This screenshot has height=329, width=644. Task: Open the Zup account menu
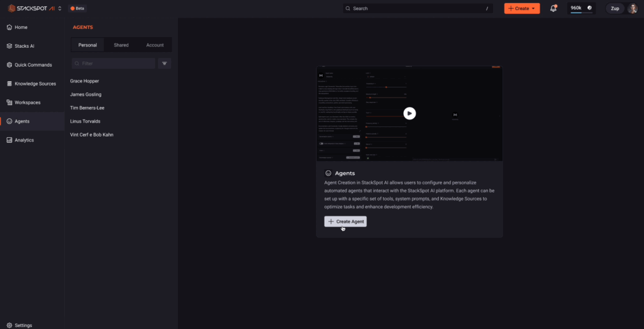tap(615, 9)
